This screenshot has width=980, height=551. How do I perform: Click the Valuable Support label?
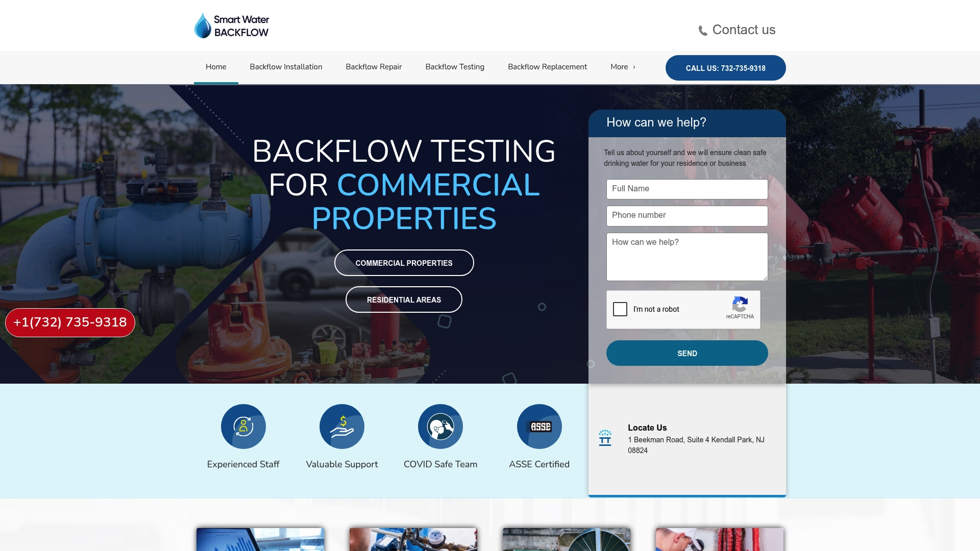(342, 464)
